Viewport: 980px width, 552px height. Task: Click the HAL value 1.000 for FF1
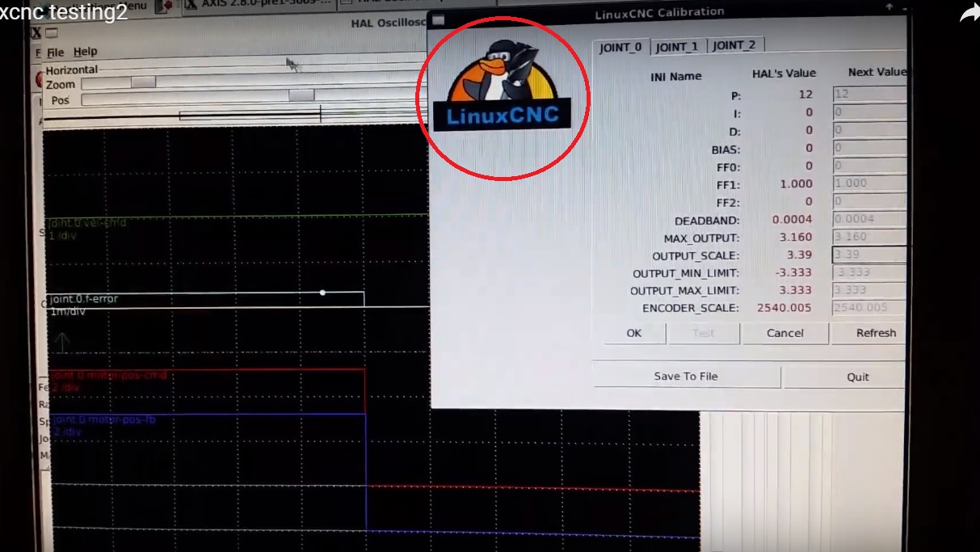(x=797, y=183)
